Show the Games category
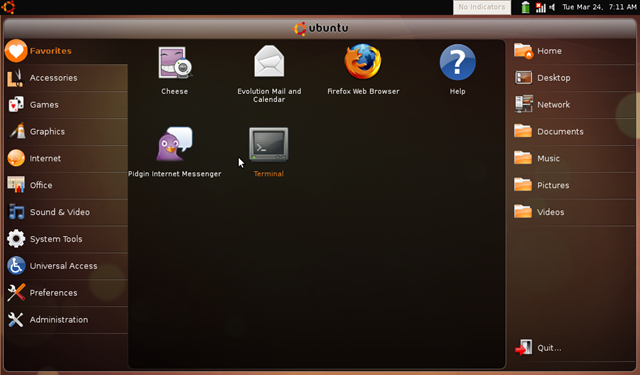This screenshot has height=375, width=640. (x=66, y=105)
